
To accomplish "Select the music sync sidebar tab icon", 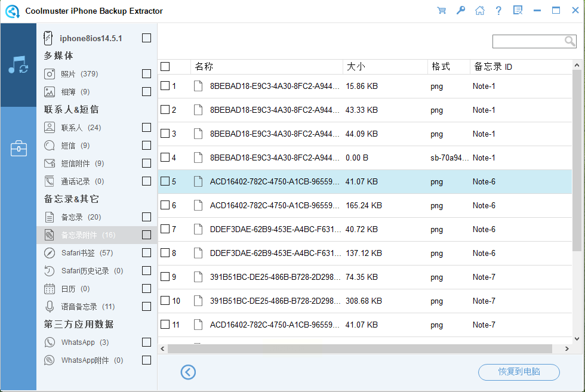I will click(x=18, y=65).
